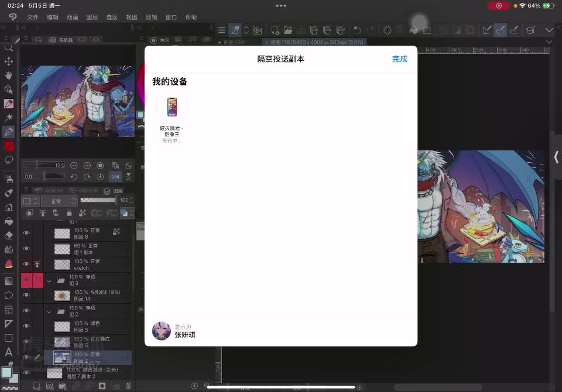
Task: Open the 文件 menu
Action: 33,17
